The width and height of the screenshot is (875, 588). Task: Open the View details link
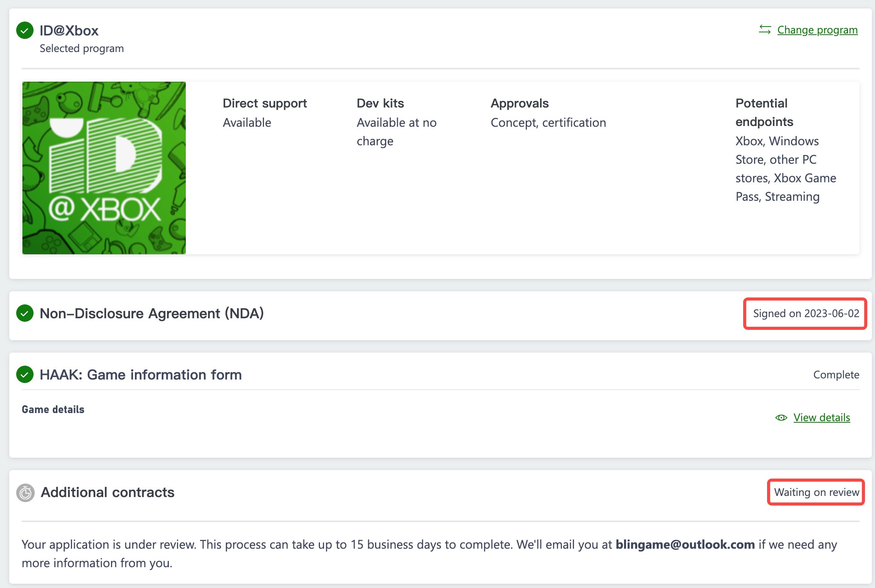[x=821, y=418]
